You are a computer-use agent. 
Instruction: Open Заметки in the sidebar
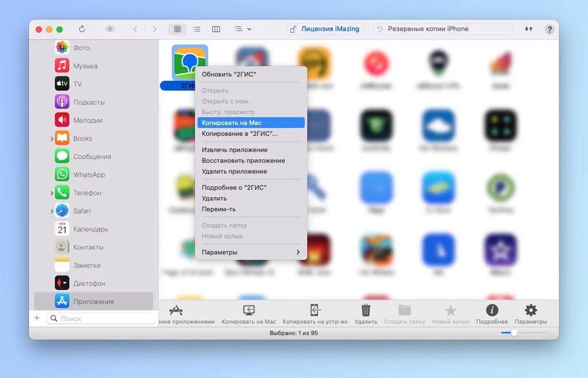(x=94, y=265)
